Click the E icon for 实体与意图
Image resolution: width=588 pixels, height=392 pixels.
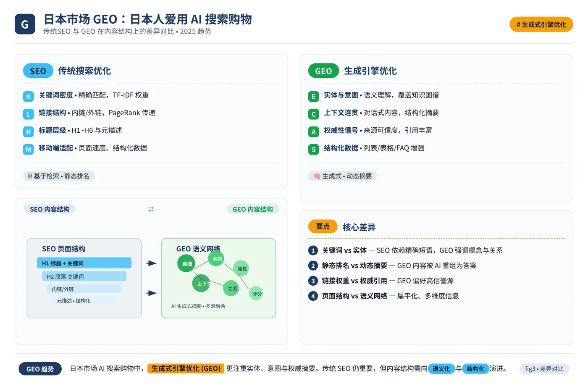coord(313,96)
